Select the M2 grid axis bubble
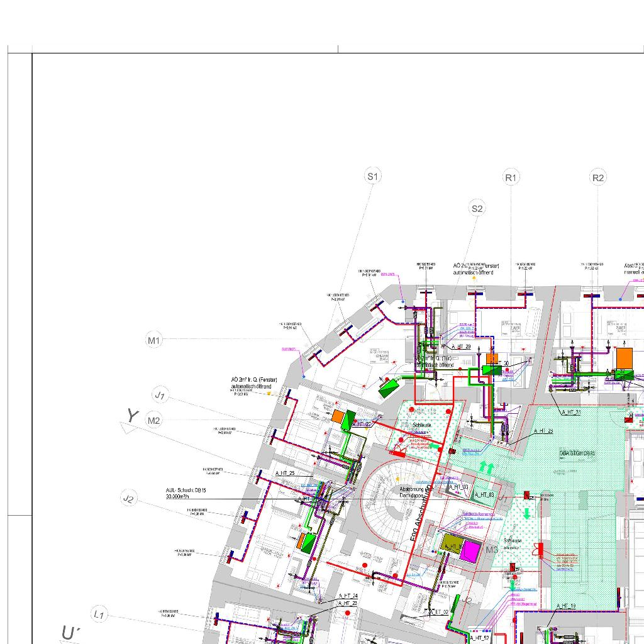Image resolution: width=644 pixels, height=644 pixels. click(x=154, y=420)
